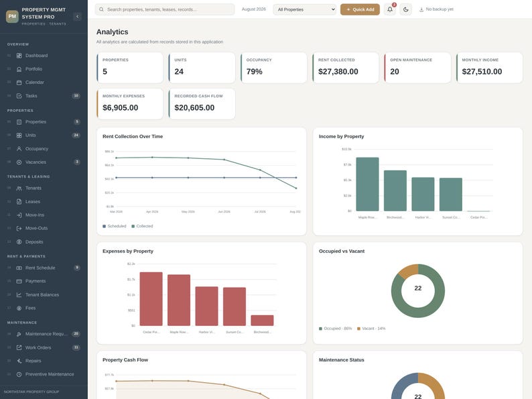532x399 pixels.
Task: Open the Dashboard sidebar item
Action: pos(44,56)
